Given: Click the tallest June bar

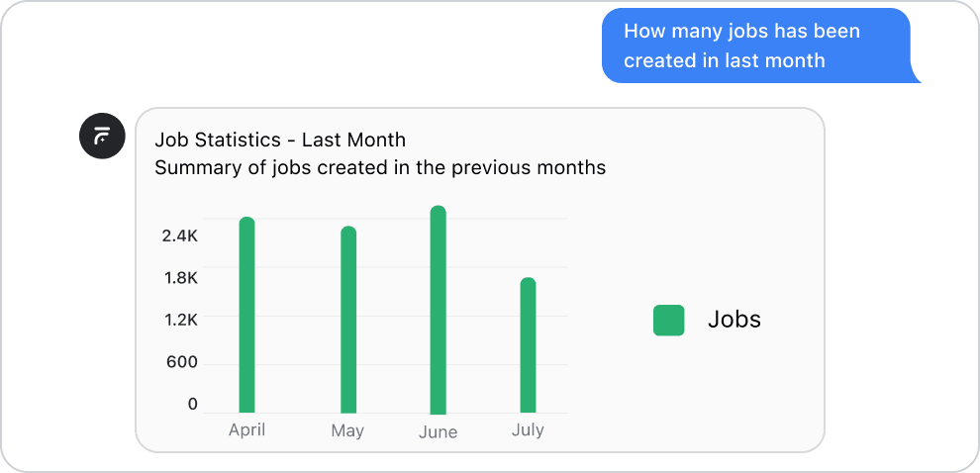Looking at the screenshot, I should 438,310.
